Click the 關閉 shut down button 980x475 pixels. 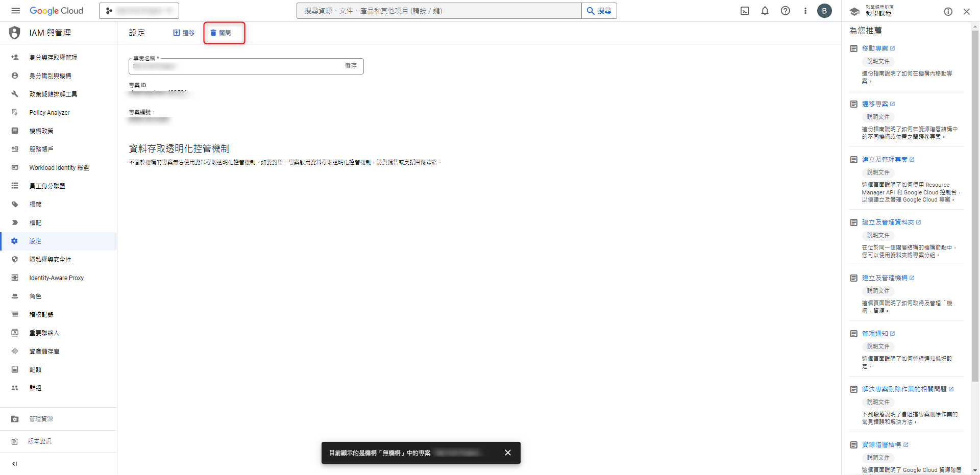(x=220, y=33)
